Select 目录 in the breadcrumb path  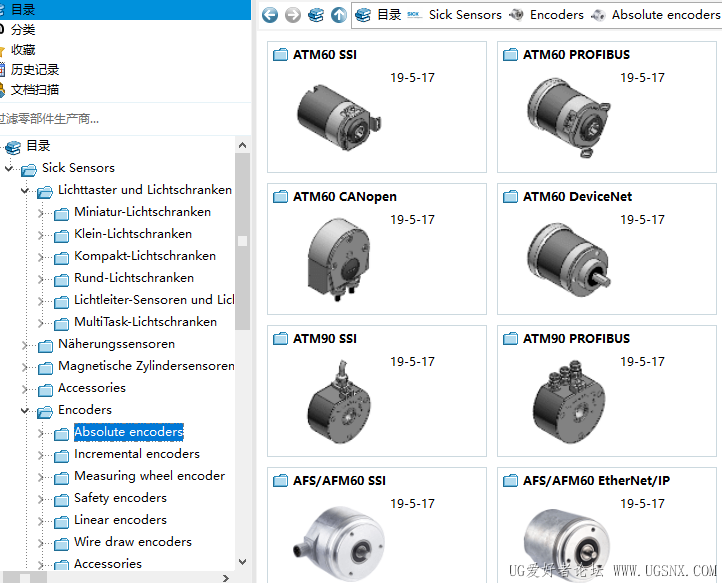(389, 15)
